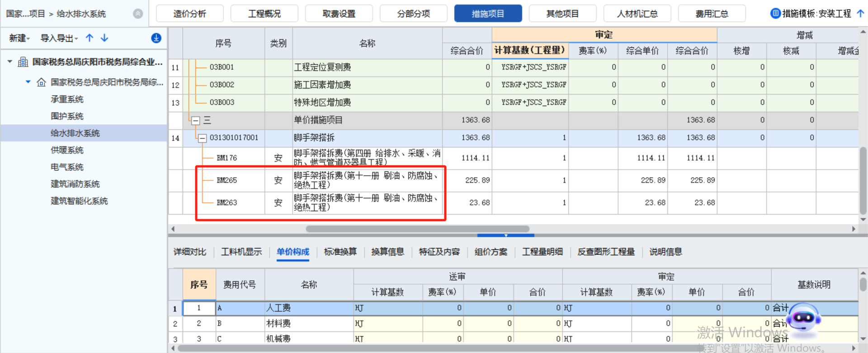Open the 其他项目 tab
868x353 pixels.
(x=563, y=14)
